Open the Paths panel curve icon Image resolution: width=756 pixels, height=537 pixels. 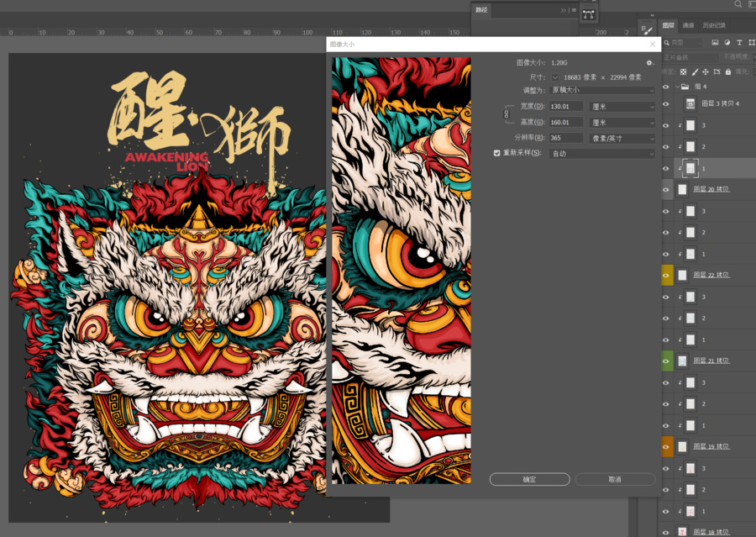[588, 14]
